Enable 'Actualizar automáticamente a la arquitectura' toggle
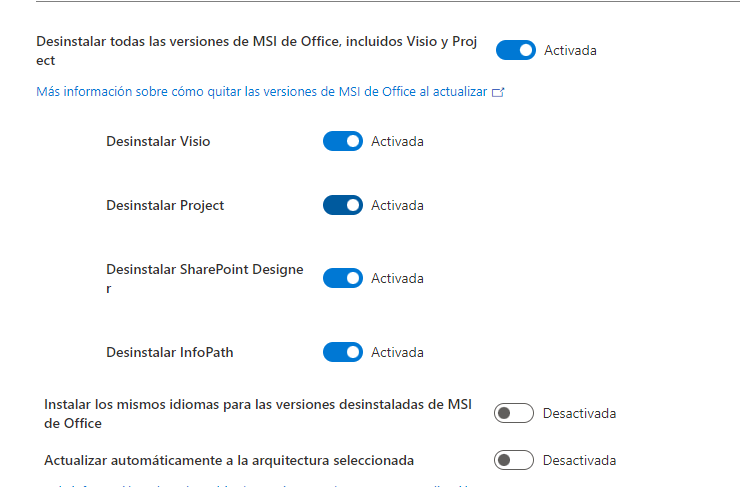Screen dimensions: 740x487 [x=513, y=460]
